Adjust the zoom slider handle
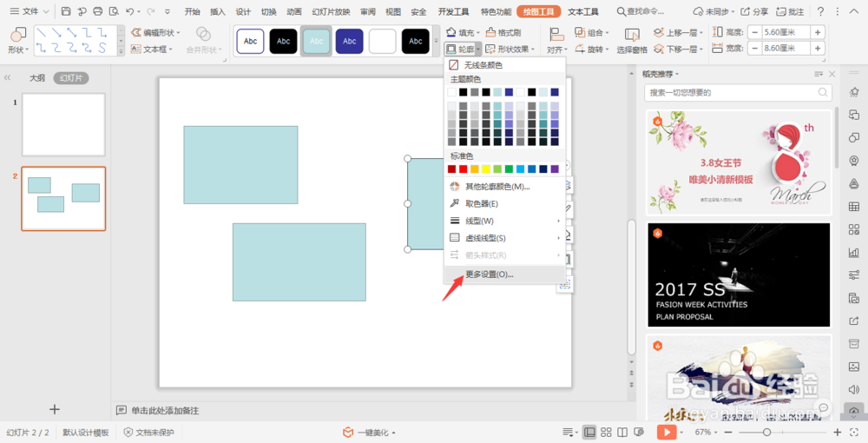Image resolution: width=868 pixels, height=443 pixels. pos(766,433)
